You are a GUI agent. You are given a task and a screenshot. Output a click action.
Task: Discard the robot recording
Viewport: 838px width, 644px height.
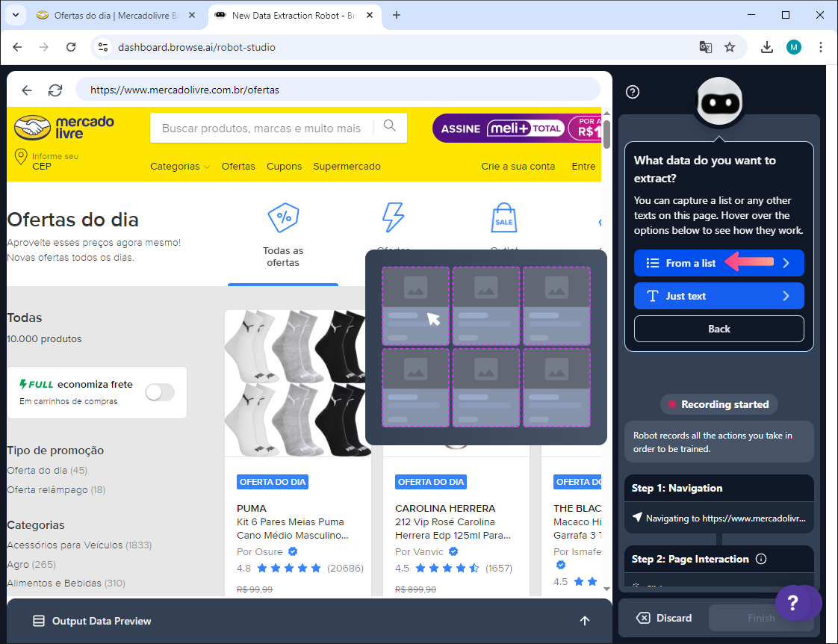664,618
